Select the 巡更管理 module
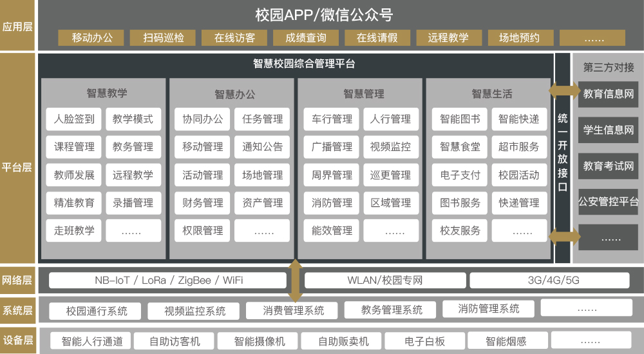This screenshot has height=354, width=644. coord(391,175)
